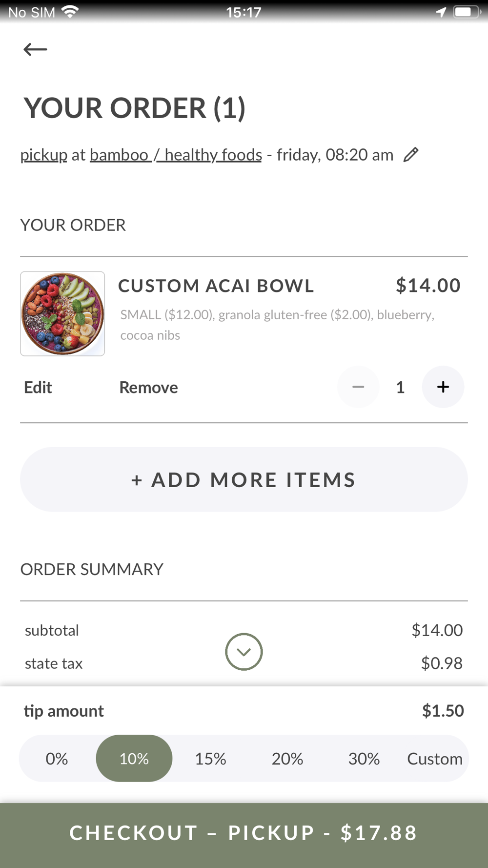Select the 0% tip option
488x868 pixels.
[57, 759]
